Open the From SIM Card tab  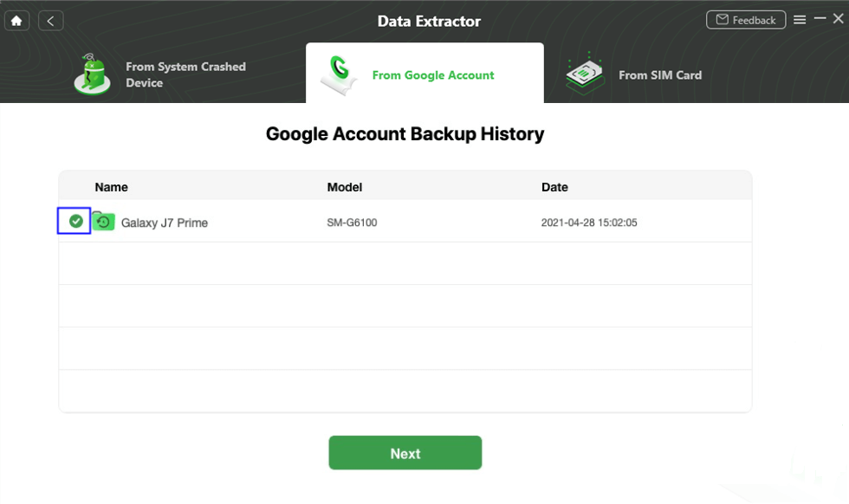click(x=659, y=75)
